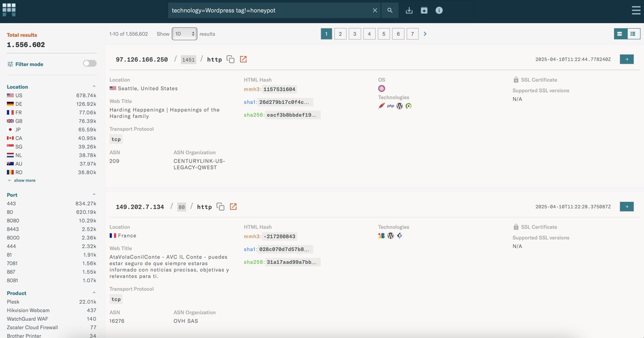Collapse the Product filter section
This screenshot has height=338, width=644.
94,293
